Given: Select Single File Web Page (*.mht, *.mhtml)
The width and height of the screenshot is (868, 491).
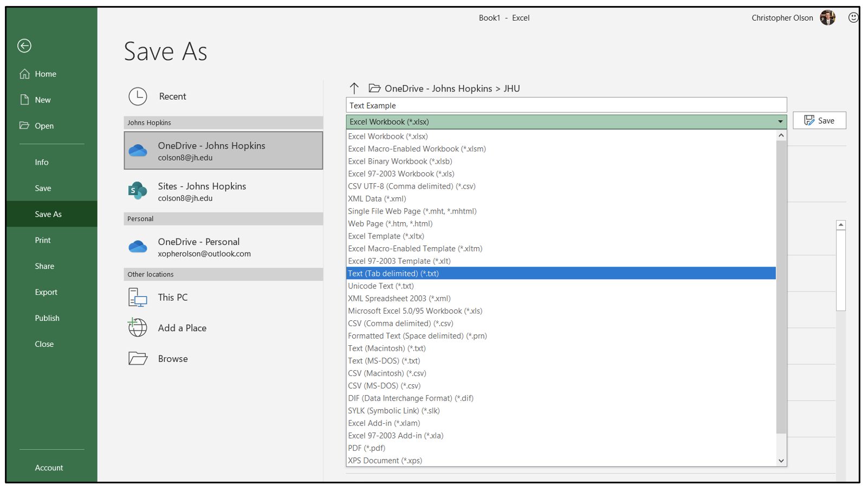Looking at the screenshot, I should 561,211.
